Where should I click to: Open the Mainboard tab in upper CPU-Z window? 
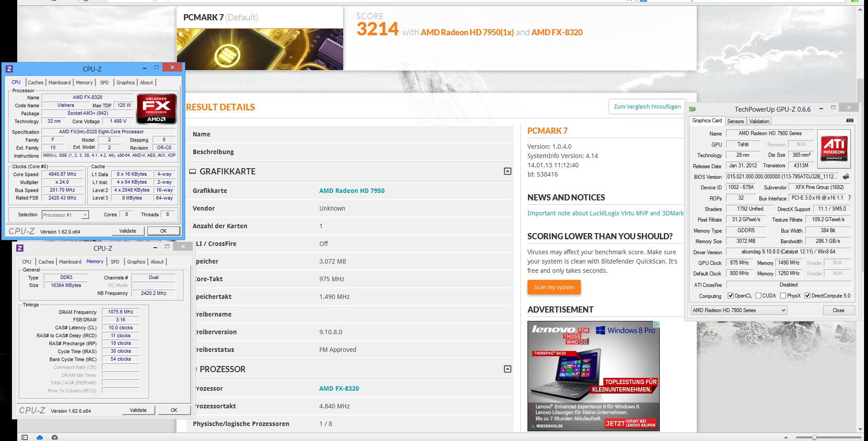point(60,83)
